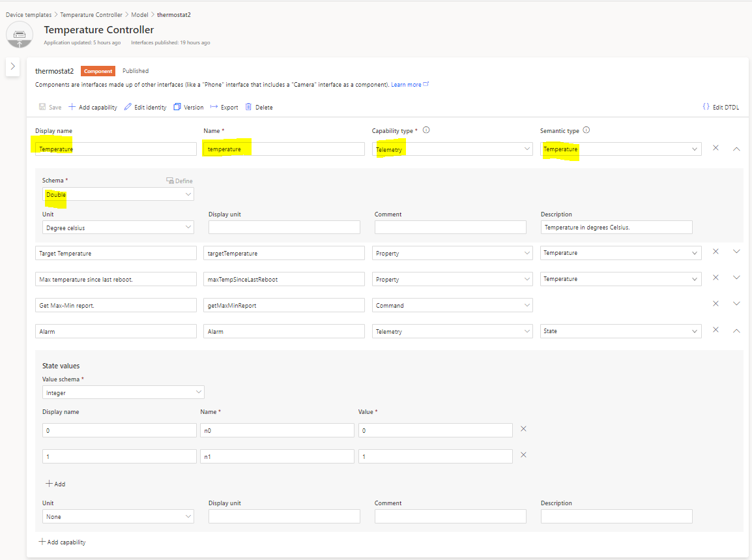Open the Command capability type dropdown
752x560 pixels.
[x=452, y=305]
